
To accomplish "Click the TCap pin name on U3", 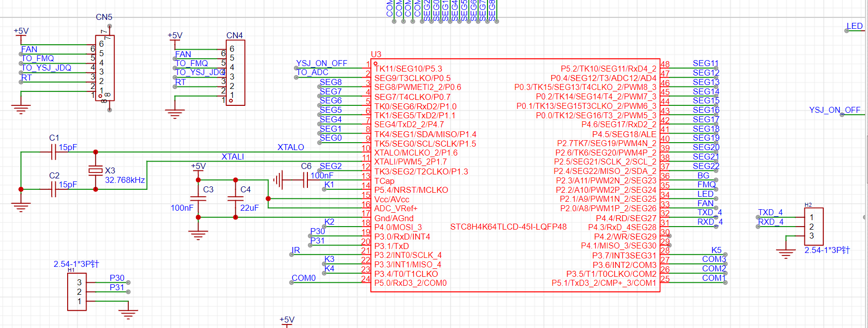I will point(384,181).
